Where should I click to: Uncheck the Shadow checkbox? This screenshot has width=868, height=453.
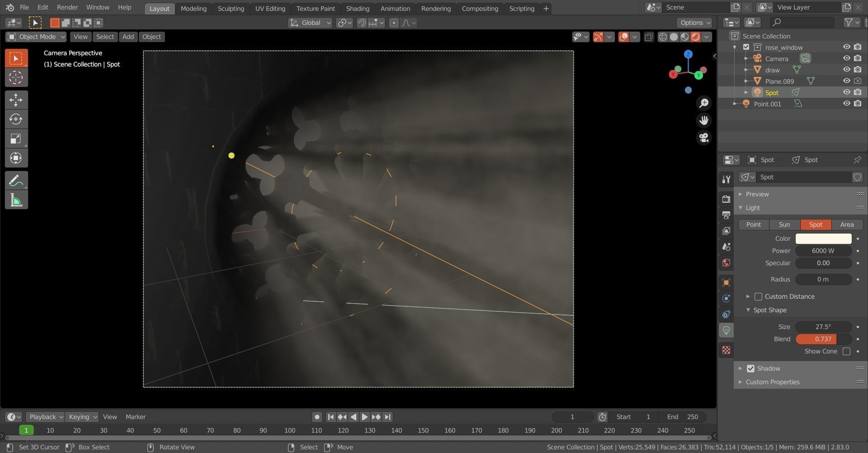(750, 368)
